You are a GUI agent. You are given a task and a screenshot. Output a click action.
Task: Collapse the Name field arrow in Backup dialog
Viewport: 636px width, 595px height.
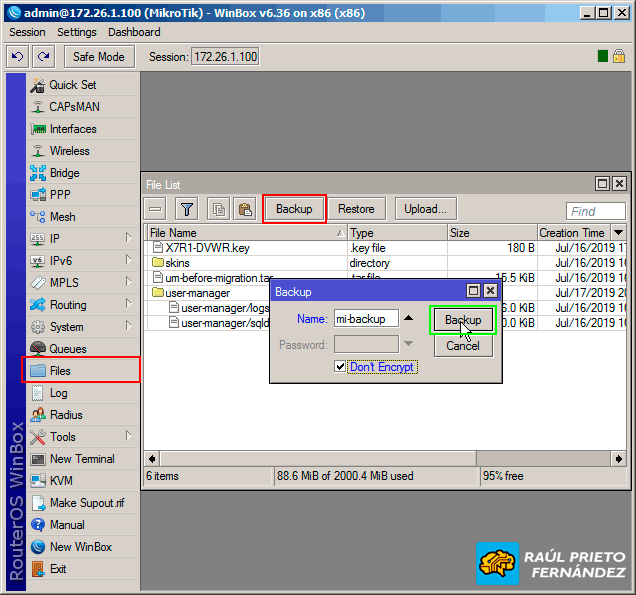tap(409, 319)
